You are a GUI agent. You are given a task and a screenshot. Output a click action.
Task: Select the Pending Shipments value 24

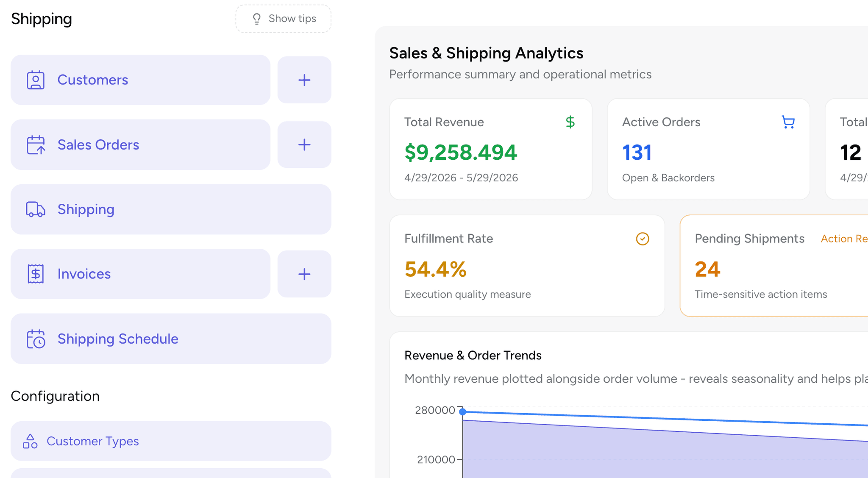707,269
